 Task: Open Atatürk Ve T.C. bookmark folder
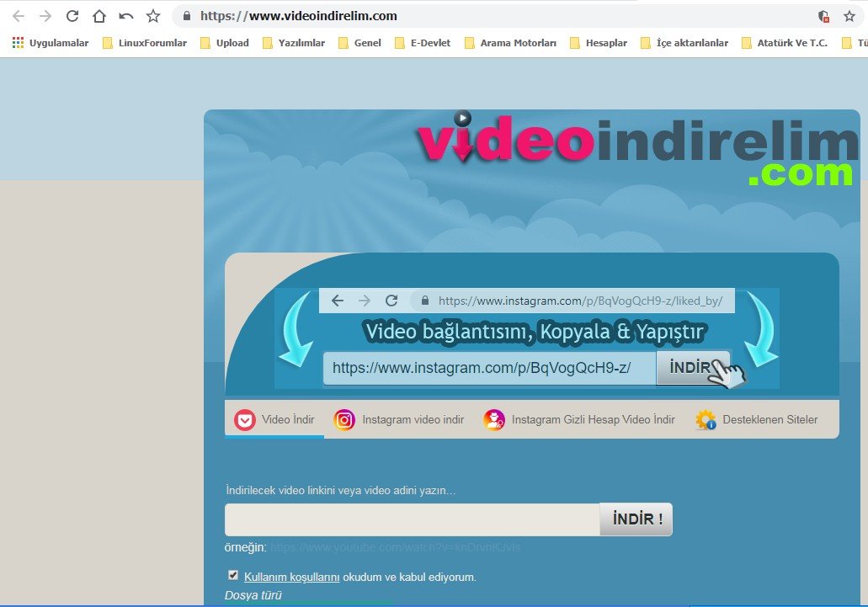click(x=785, y=43)
